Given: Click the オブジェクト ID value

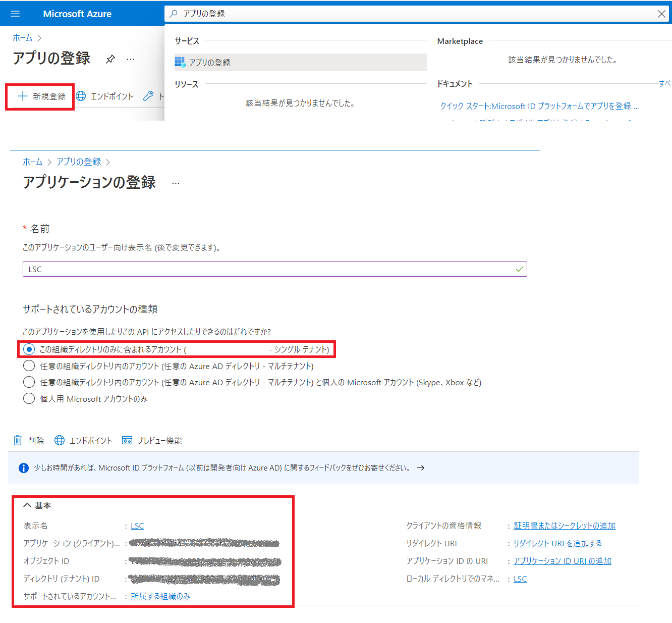Looking at the screenshot, I should point(204,561).
